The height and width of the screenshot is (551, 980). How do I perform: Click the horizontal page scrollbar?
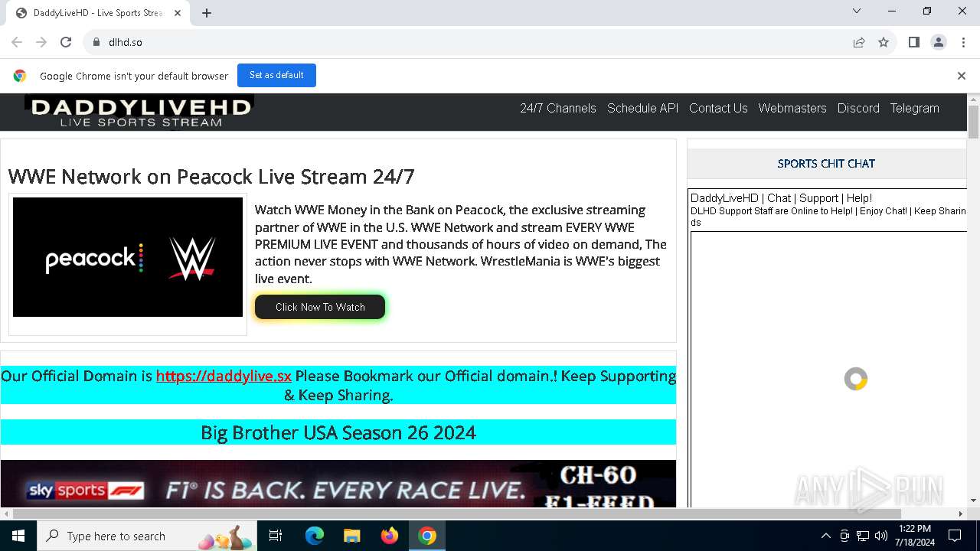[456, 514]
